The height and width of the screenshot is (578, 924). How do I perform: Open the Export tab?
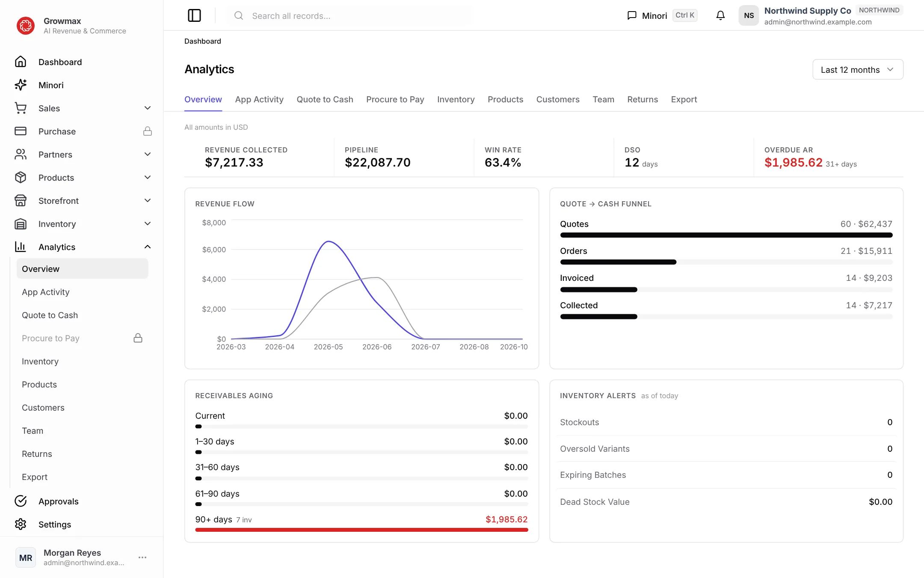coord(684,99)
